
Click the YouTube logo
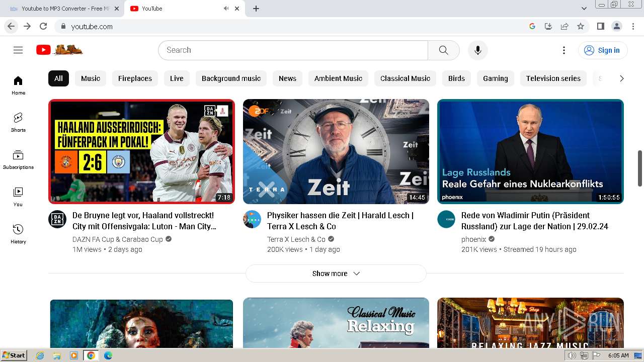59,50
